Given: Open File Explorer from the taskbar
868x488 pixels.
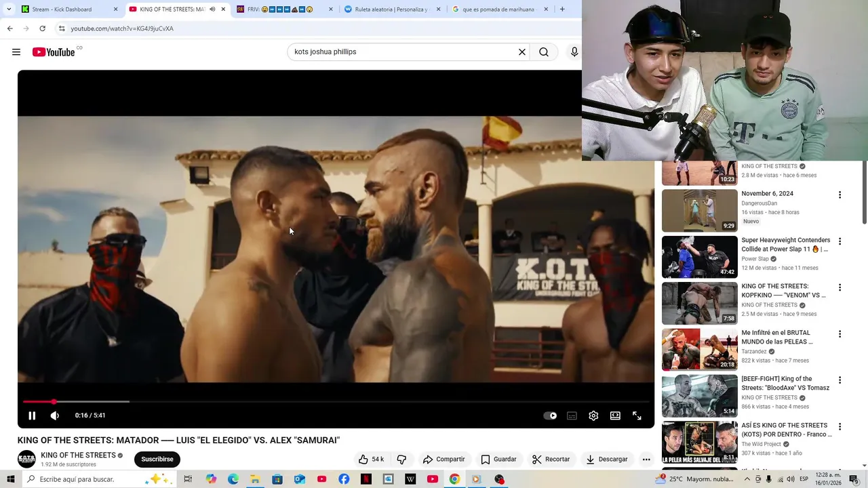Looking at the screenshot, I should click(255, 479).
